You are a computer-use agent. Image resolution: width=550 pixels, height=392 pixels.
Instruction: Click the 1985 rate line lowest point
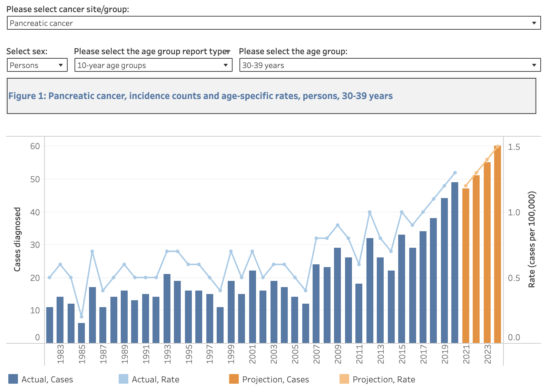point(81,317)
